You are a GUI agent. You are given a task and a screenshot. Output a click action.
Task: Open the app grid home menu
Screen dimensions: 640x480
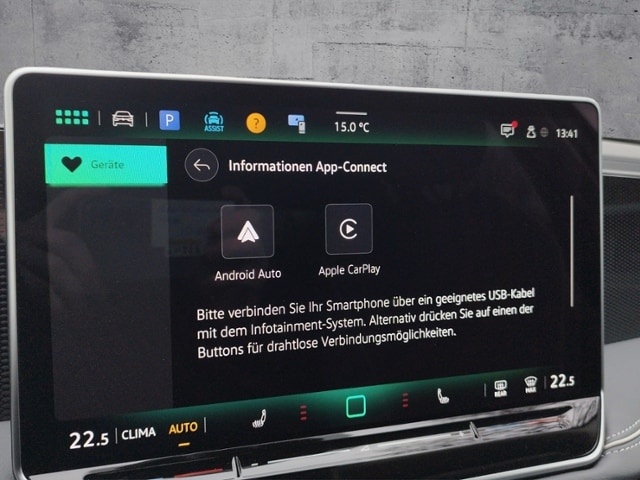(x=71, y=118)
